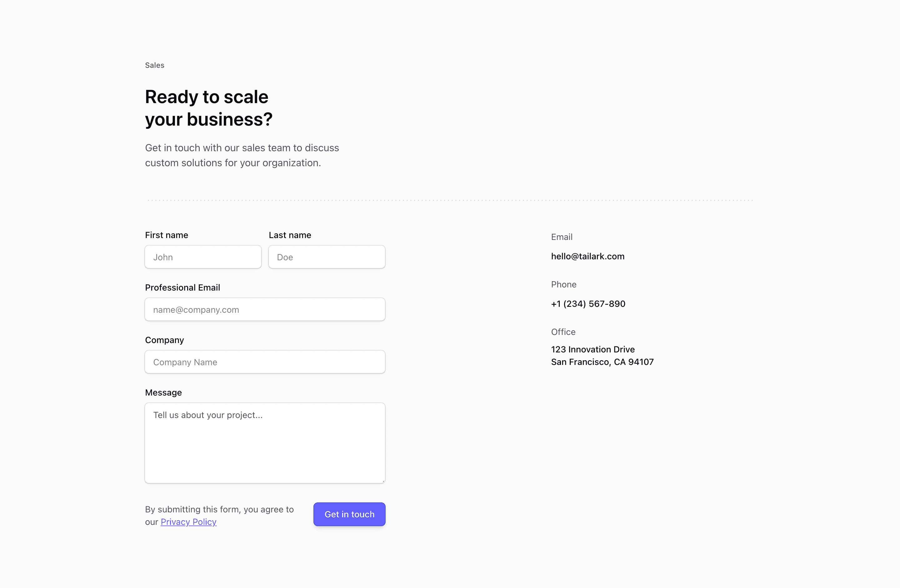Click the First name input field

coord(203,257)
